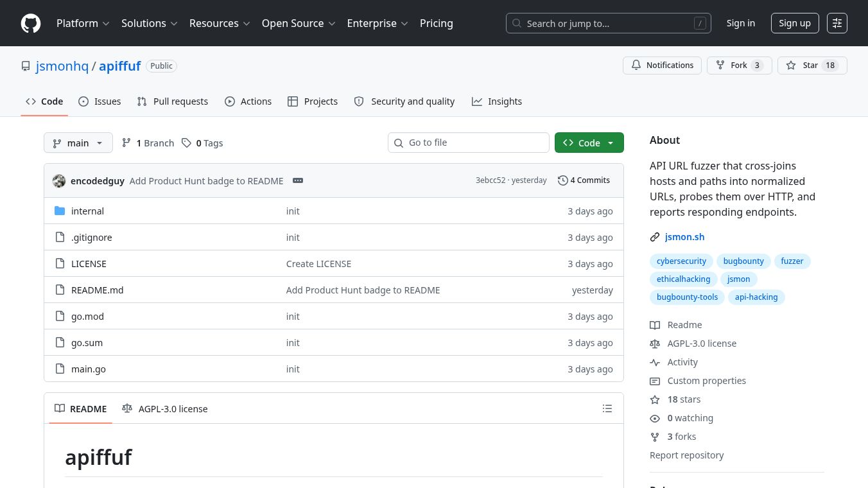Expand the commit message ellipsis

coord(298,180)
